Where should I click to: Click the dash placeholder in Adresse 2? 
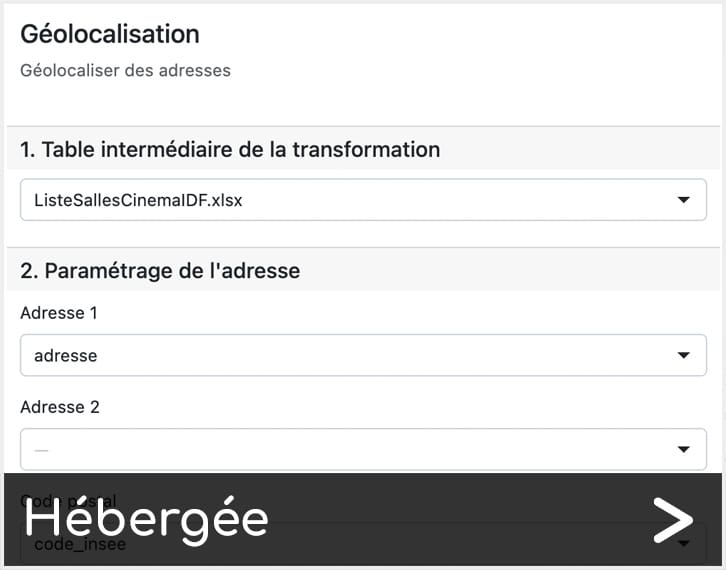click(x=41, y=450)
